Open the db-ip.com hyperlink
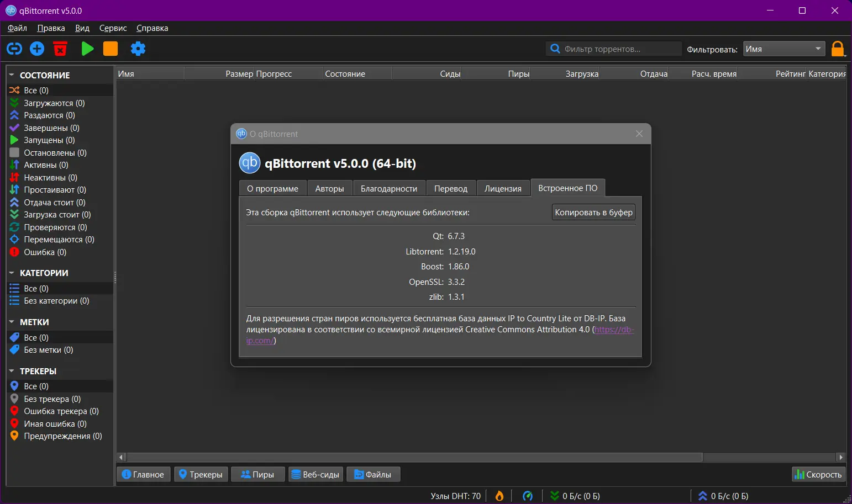 (x=614, y=330)
